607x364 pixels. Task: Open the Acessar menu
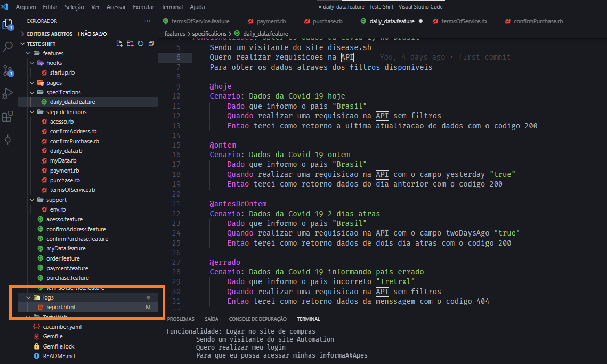[x=116, y=7]
